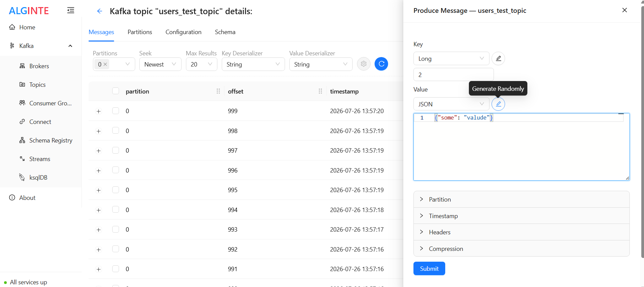Click the blue refresh messages button
The height and width of the screenshot is (287, 644).
coord(381,64)
